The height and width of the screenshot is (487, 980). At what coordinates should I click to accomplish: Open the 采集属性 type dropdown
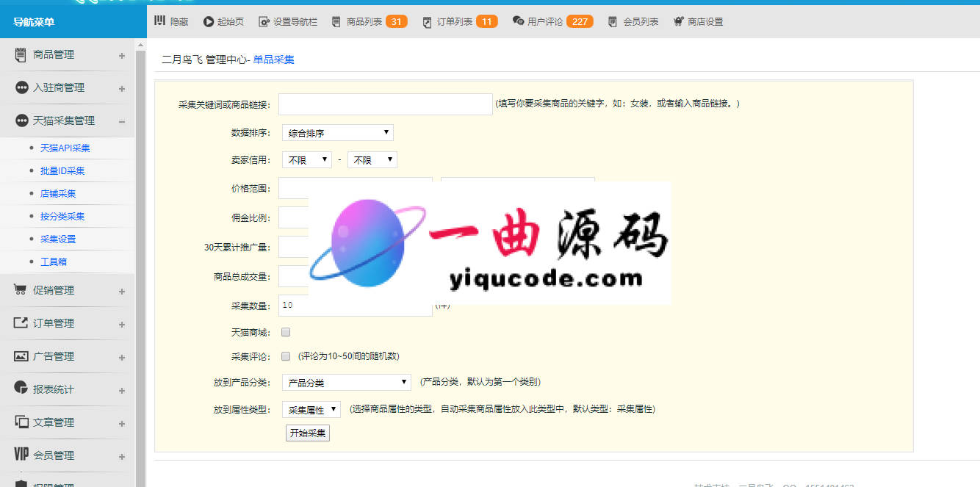coord(311,409)
